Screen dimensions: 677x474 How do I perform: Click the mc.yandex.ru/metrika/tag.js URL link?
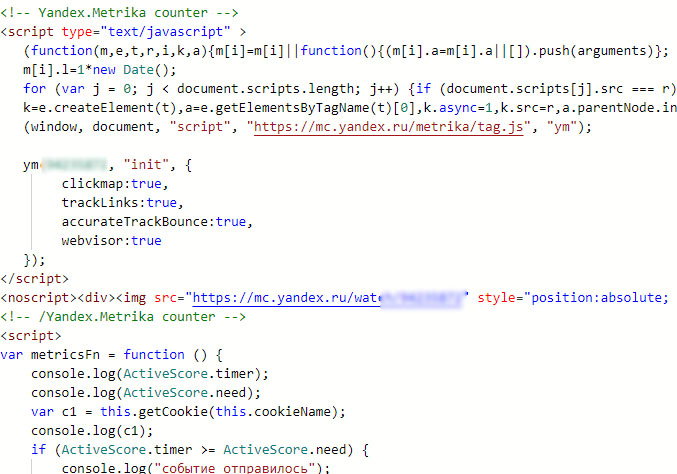(388, 127)
